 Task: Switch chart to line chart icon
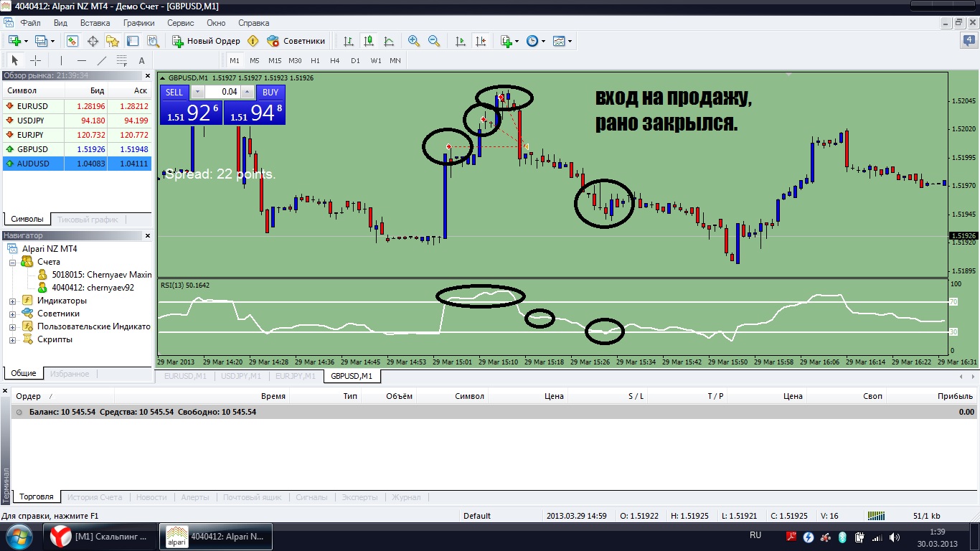(389, 41)
